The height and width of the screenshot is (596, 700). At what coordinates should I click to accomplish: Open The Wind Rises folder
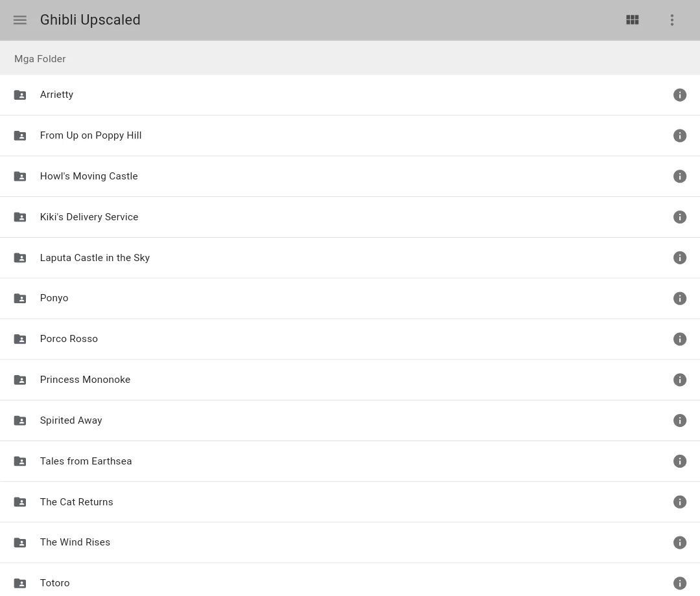[x=350, y=542]
